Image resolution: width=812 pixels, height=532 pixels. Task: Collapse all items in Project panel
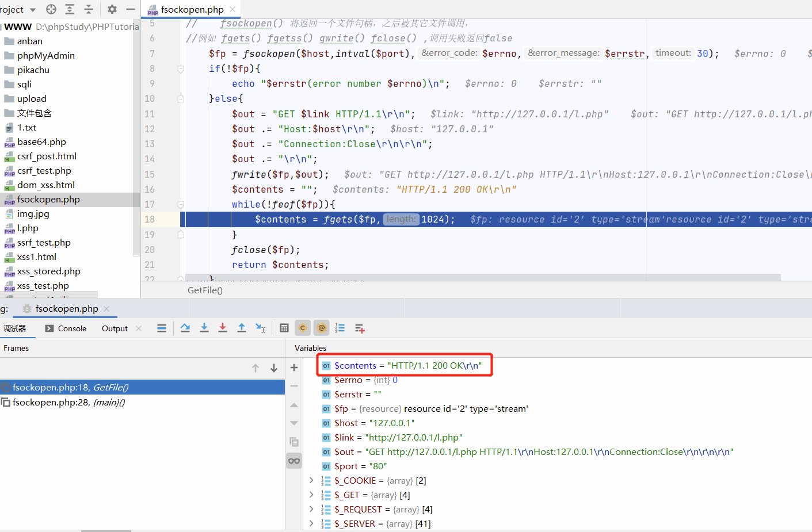89,9
